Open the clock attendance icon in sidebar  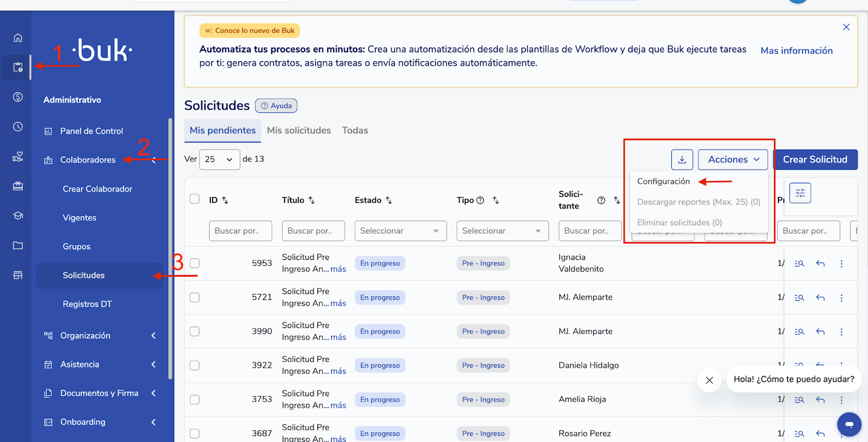[18, 127]
